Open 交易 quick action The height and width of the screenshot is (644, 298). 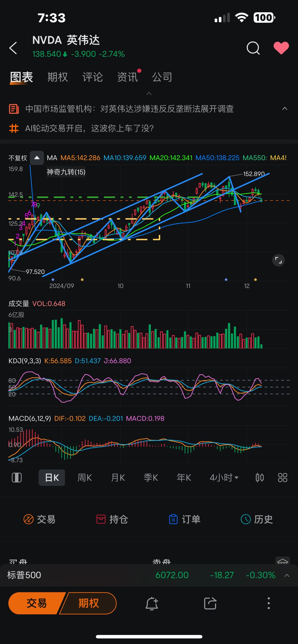coord(39,519)
